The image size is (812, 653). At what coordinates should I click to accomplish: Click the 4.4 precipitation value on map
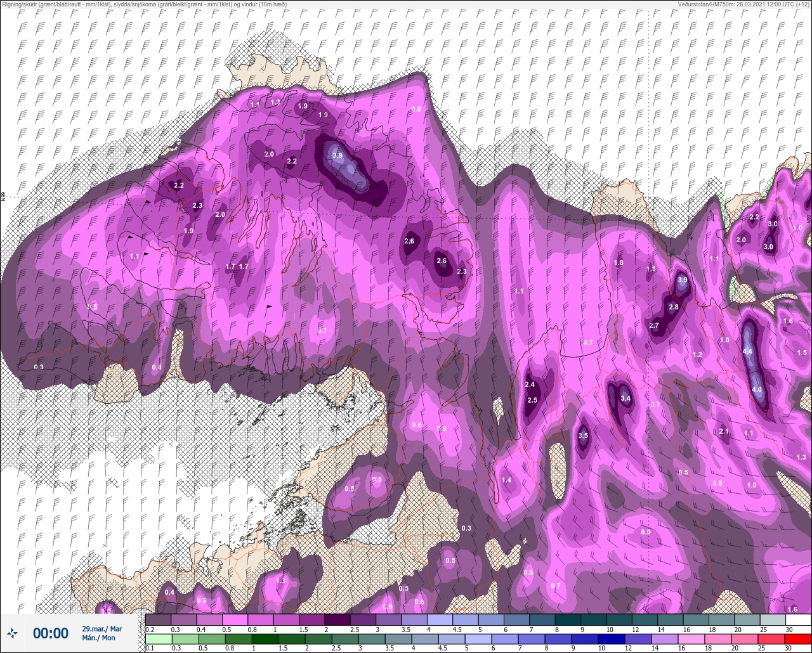click(x=747, y=352)
